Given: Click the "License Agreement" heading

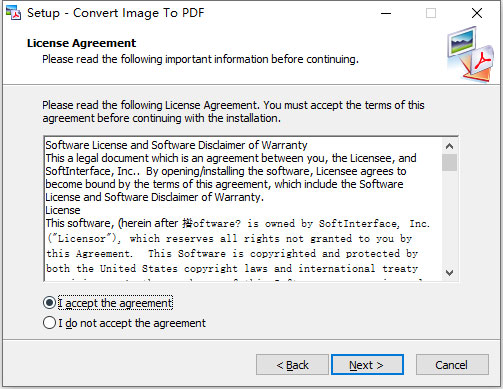Looking at the screenshot, I should pos(81,43).
